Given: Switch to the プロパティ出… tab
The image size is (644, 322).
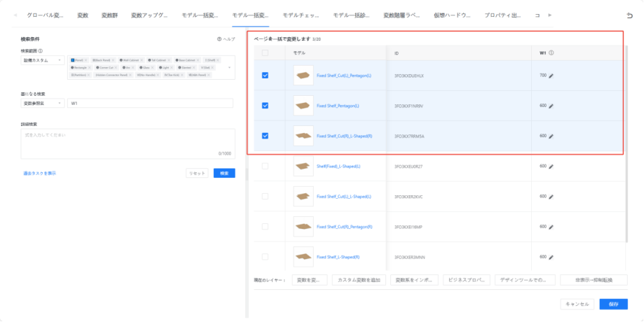Looking at the screenshot, I should point(502,15).
